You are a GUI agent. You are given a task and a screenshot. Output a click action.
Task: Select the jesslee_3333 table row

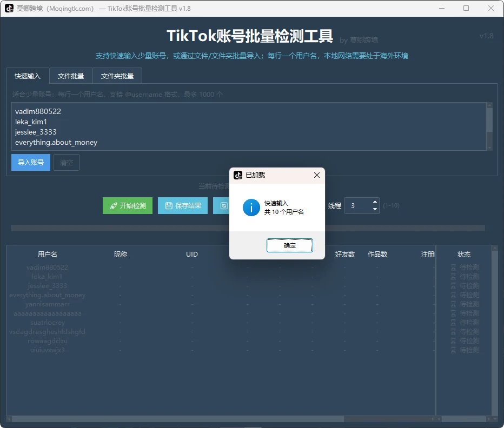pos(221,286)
